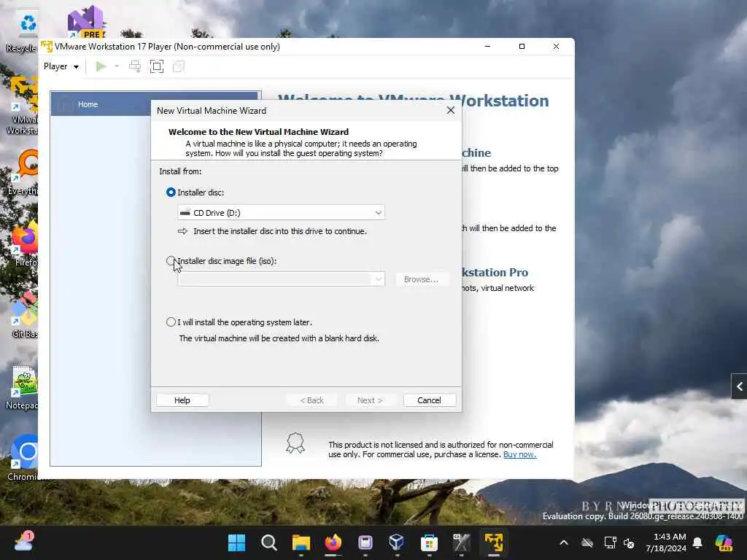Screen dimensions: 747x560
Task: Click the Browse... button
Action: click(x=421, y=279)
